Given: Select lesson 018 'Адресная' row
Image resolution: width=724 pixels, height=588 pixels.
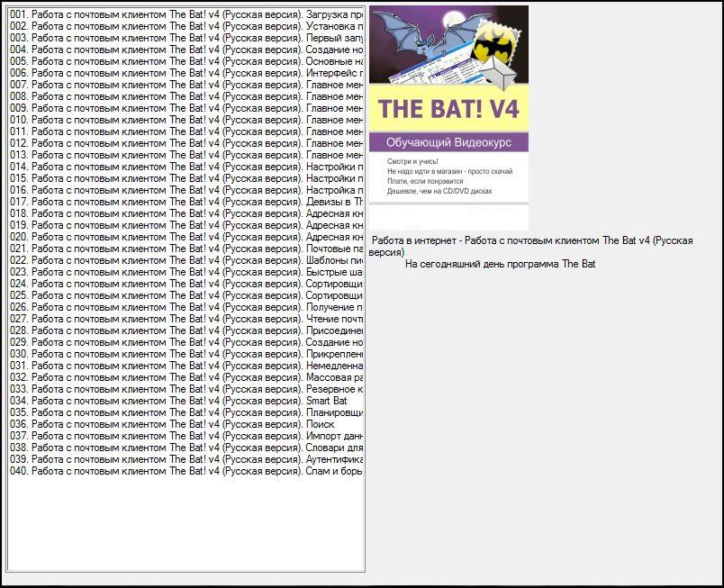Looking at the screenshot, I should pyautogui.click(x=186, y=213).
